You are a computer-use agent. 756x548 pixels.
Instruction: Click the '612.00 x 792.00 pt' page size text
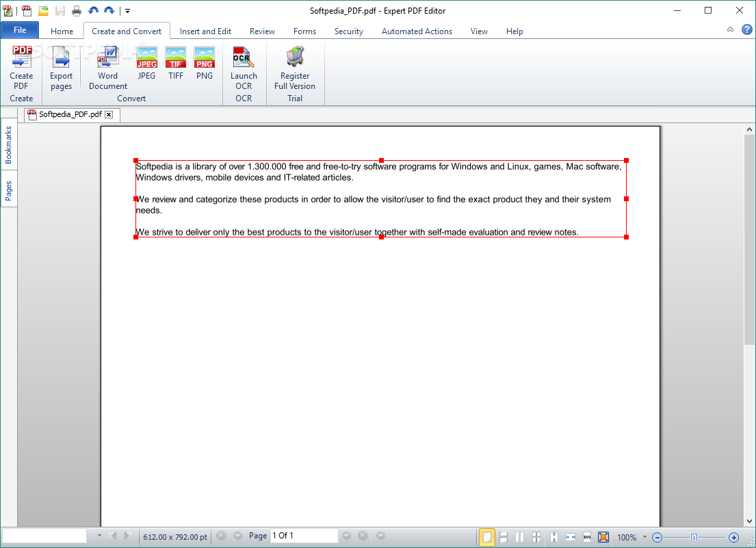click(x=175, y=536)
